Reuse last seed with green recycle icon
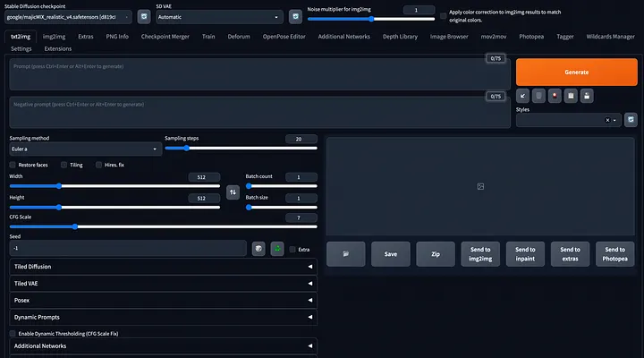 point(276,249)
